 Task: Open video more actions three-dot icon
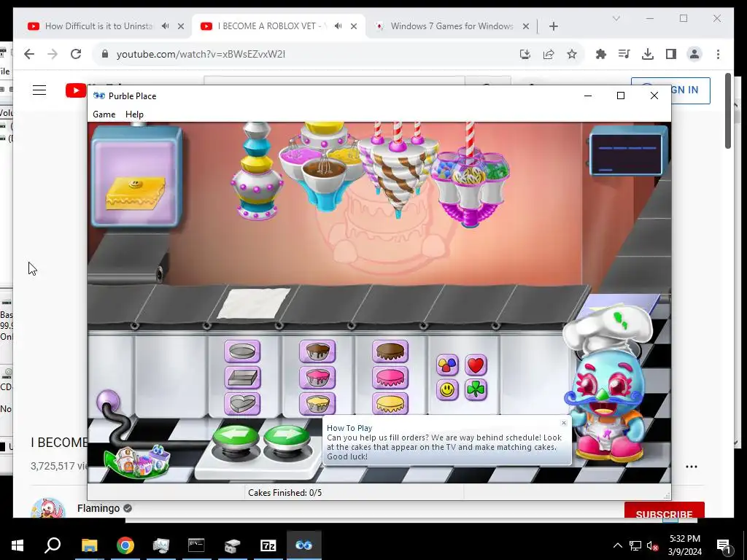coord(692,467)
